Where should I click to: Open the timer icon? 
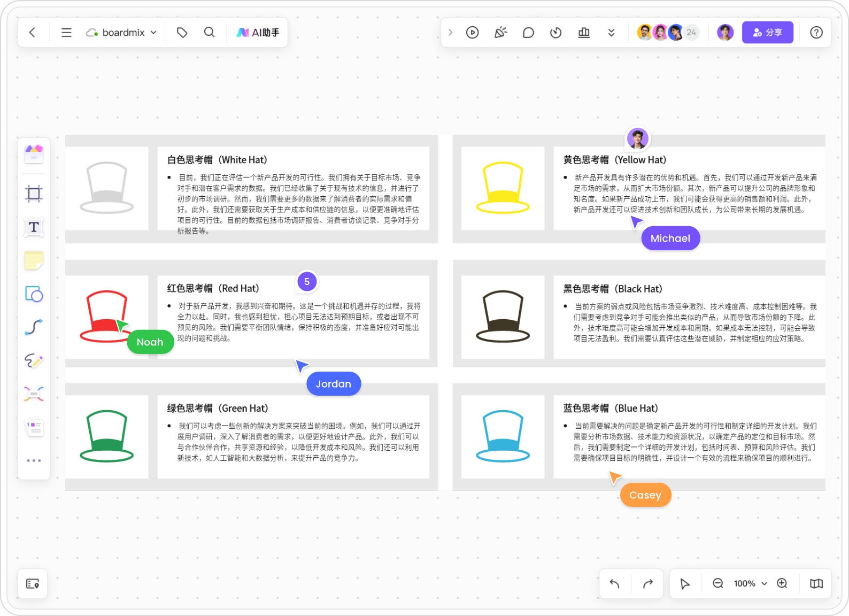point(556,33)
